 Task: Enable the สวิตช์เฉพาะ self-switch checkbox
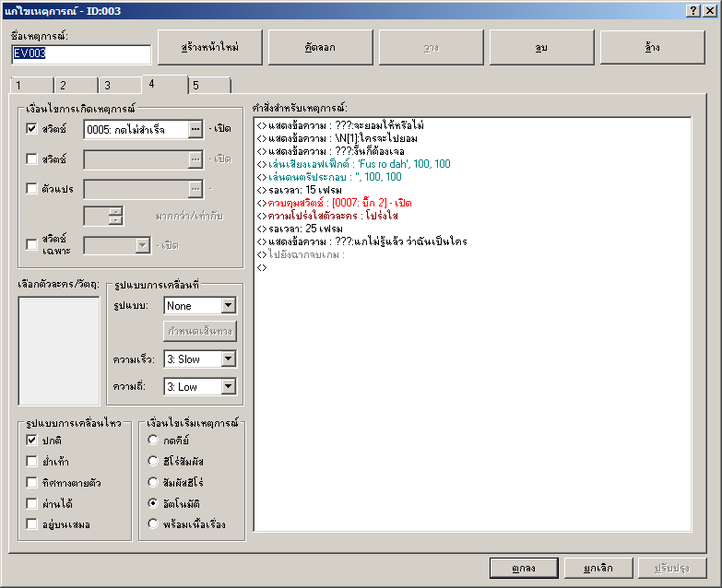coord(31,244)
